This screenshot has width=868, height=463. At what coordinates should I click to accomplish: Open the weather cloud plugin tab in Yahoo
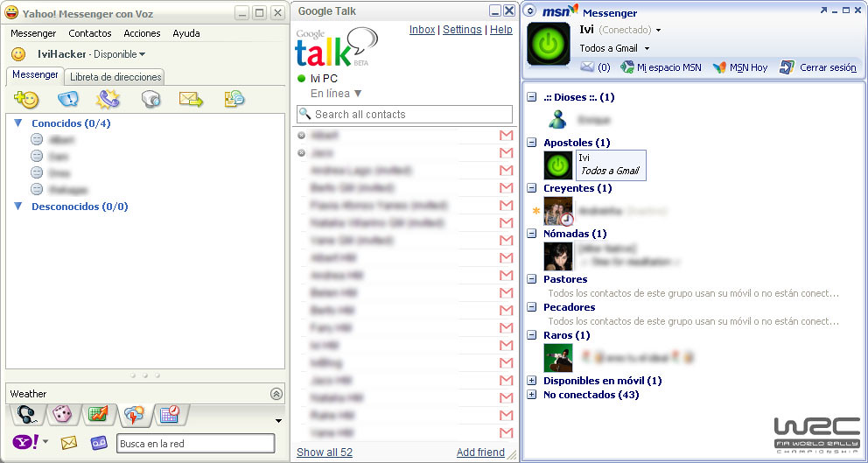click(x=134, y=415)
